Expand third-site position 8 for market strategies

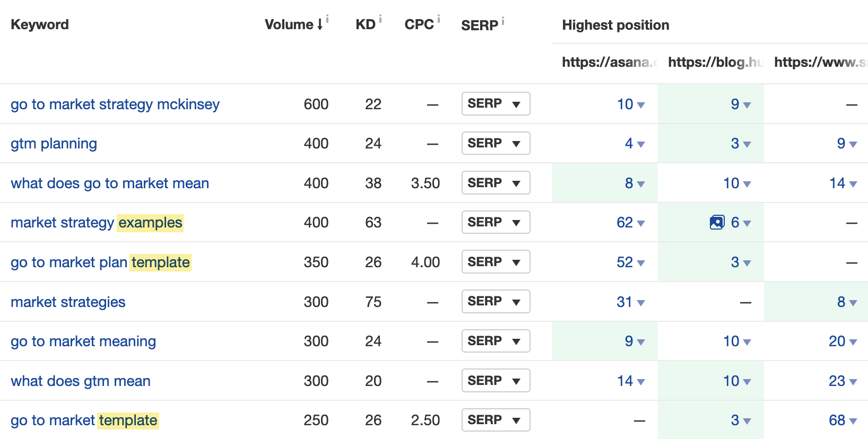pyautogui.click(x=846, y=302)
